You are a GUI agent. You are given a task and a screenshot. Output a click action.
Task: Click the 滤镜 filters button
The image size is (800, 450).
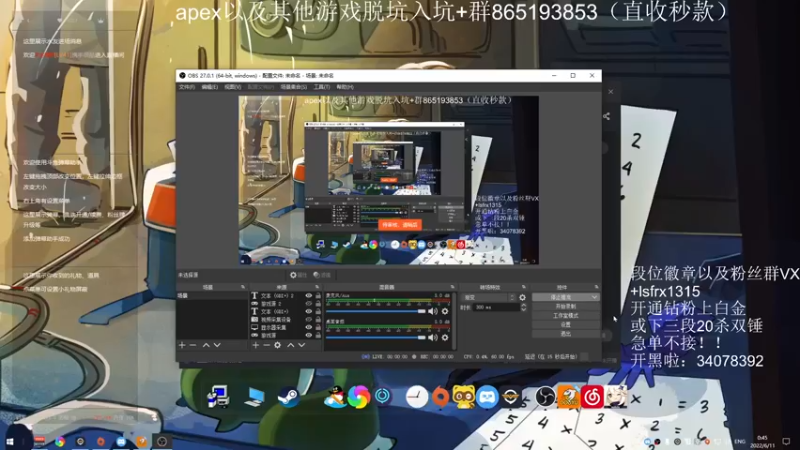point(322,275)
